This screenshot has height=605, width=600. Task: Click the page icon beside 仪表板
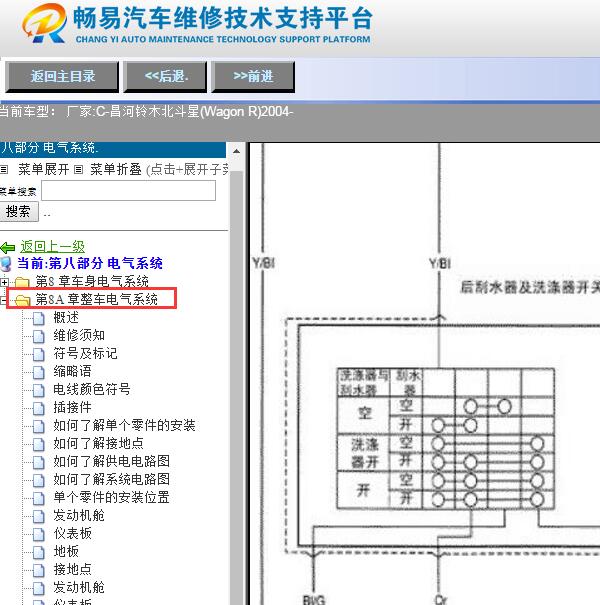click(x=39, y=534)
